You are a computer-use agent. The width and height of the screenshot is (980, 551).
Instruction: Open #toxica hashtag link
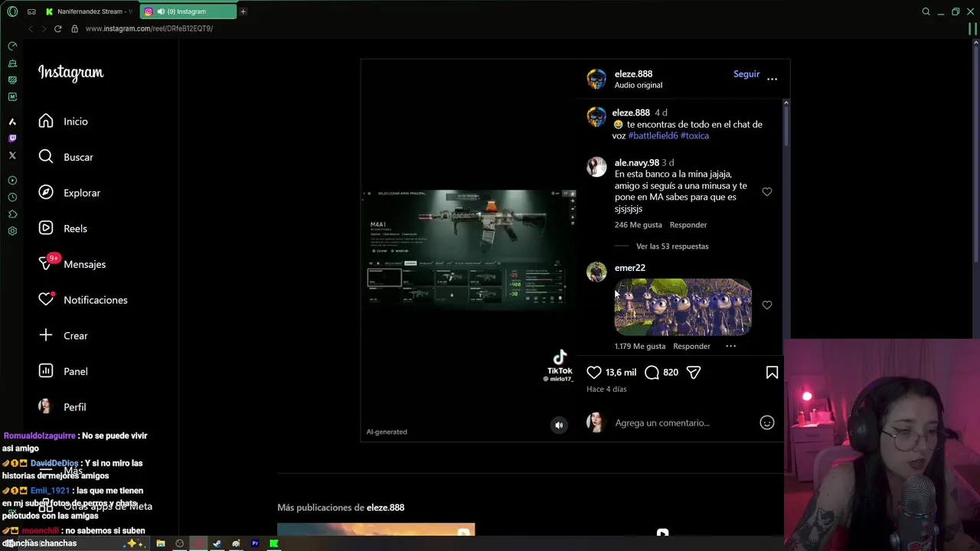pyautogui.click(x=694, y=135)
